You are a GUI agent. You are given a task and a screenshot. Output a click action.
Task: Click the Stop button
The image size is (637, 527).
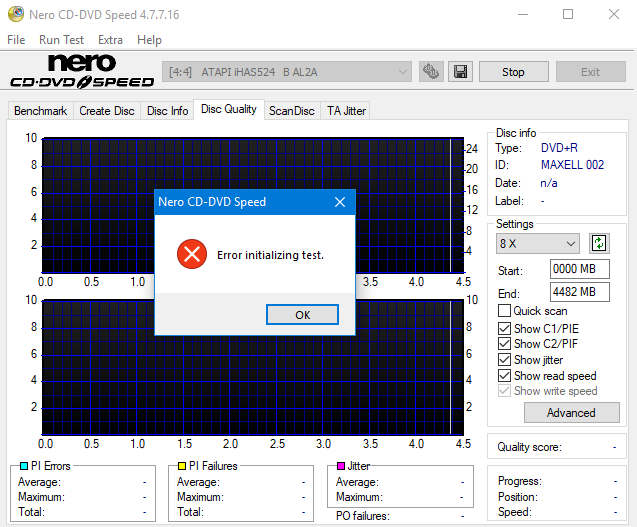pos(514,72)
